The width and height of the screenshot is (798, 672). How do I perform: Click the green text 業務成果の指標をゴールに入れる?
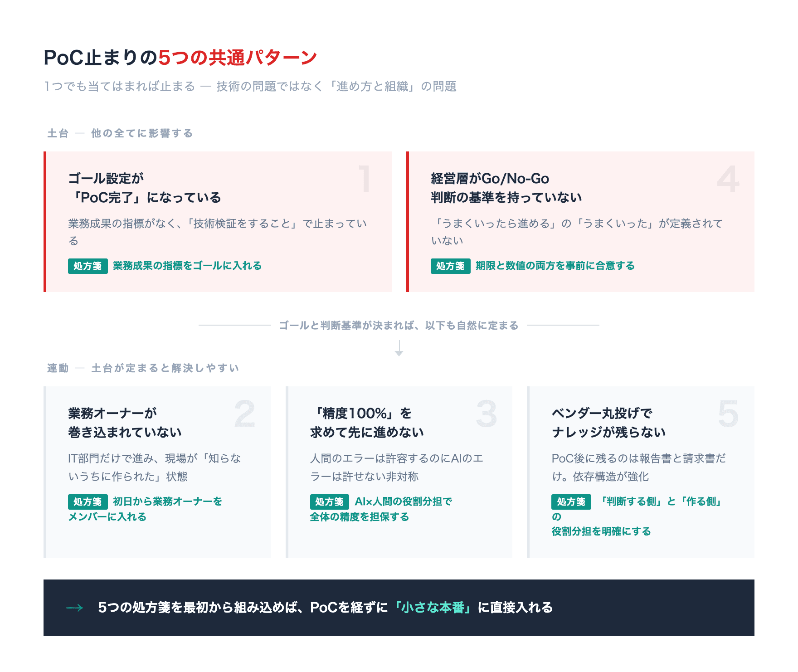[x=186, y=266]
